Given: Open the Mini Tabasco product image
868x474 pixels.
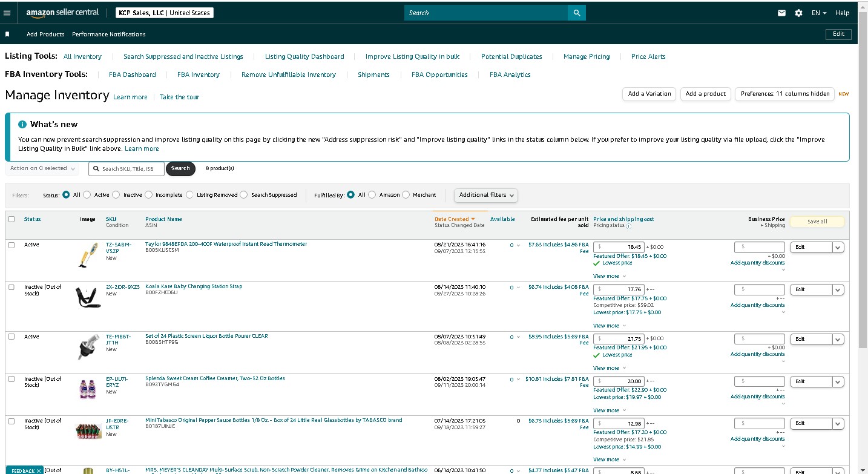Looking at the screenshot, I should click(88, 430).
